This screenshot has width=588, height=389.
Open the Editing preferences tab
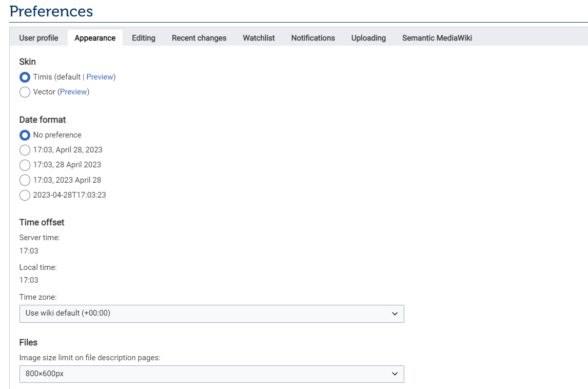(143, 37)
